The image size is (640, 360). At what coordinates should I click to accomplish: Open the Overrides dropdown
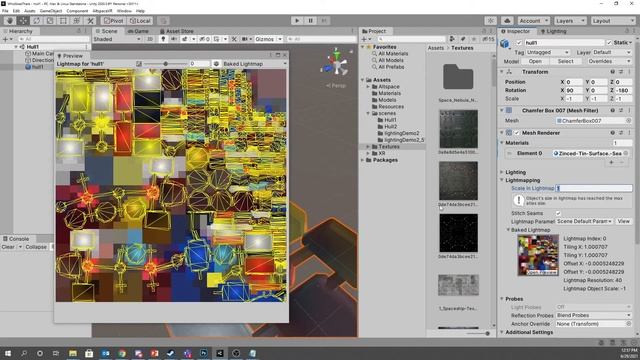click(609, 61)
